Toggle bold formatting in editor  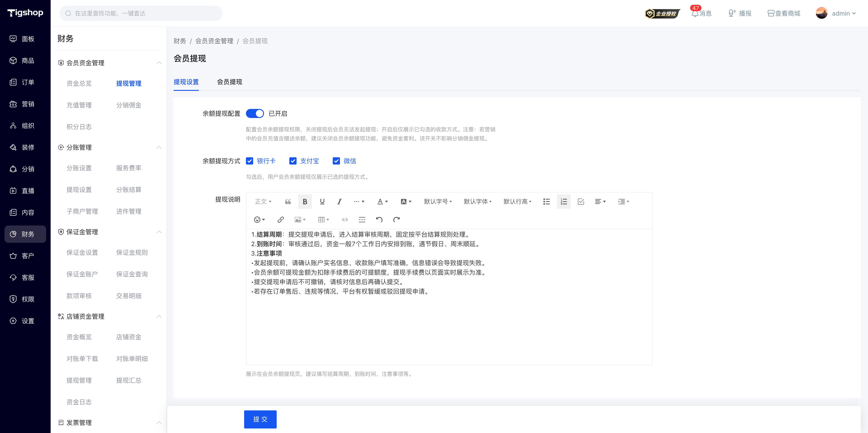coord(305,202)
